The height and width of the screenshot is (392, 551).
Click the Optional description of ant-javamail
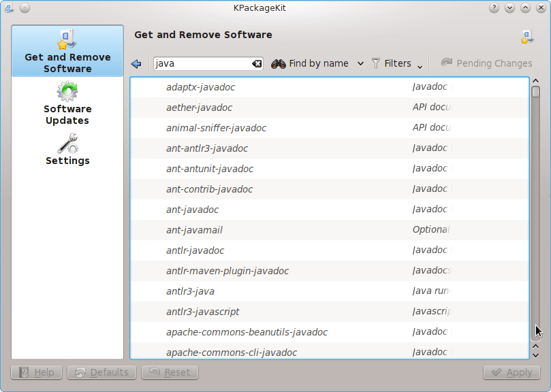coord(431,230)
